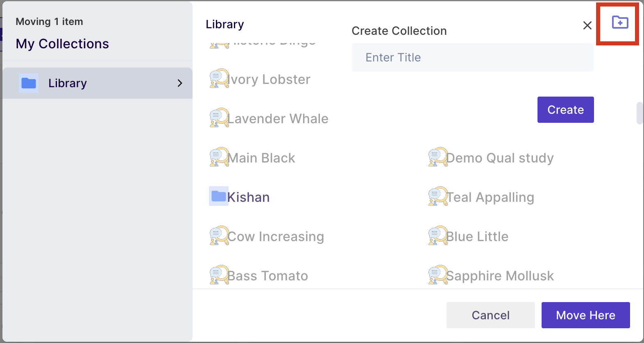Click the new collection folder-plus icon
Screen dimensions: 644x343
pos(620,22)
